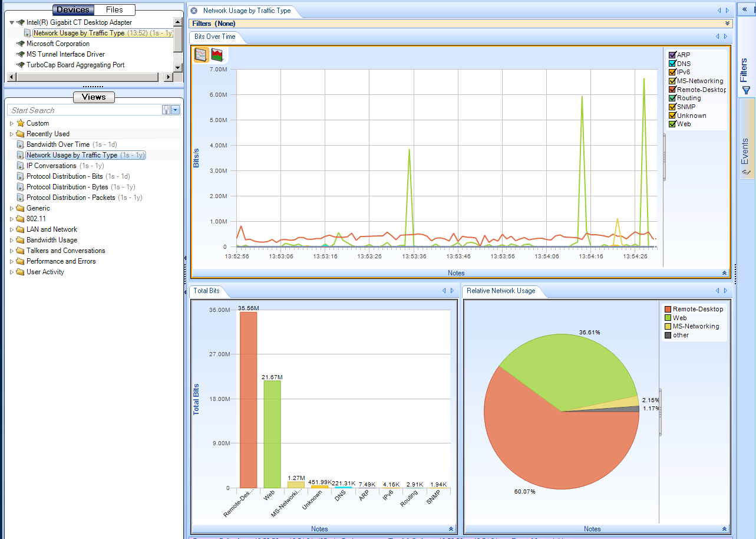Image resolution: width=756 pixels, height=539 pixels.
Task: Open the Bandwidth Over Time view
Action: [x=58, y=144]
